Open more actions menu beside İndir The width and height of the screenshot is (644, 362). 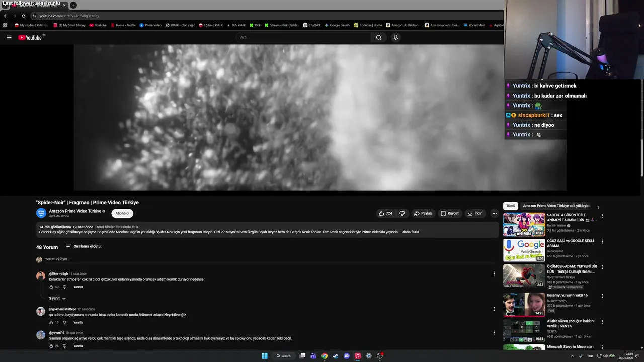click(494, 213)
